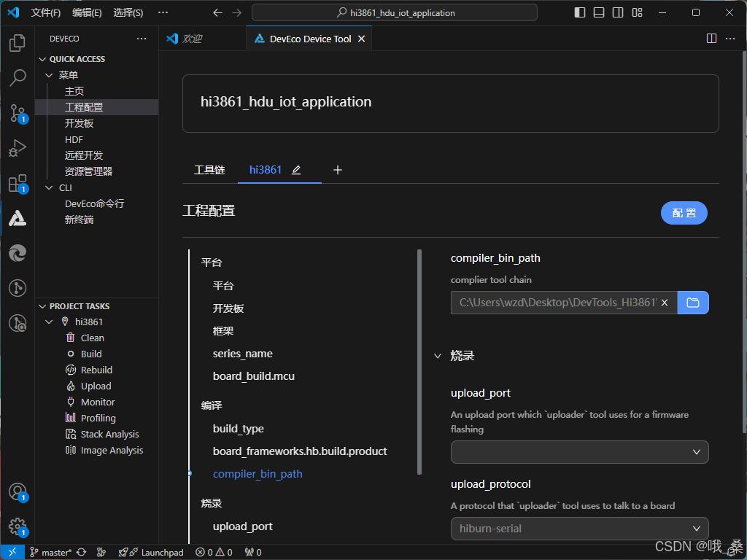
Task: Run the Clean project task
Action: [x=93, y=338]
